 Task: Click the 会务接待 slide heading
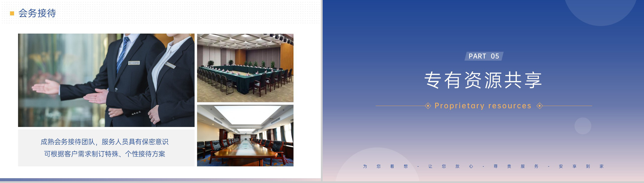pyautogui.click(x=37, y=13)
